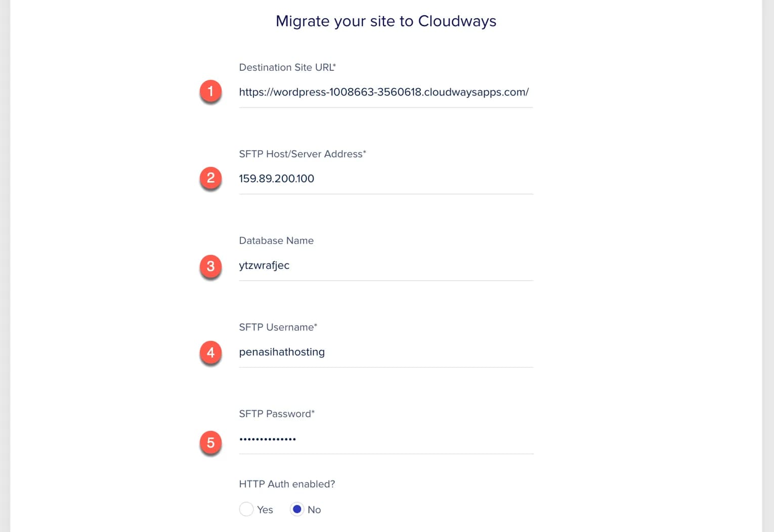Screen dimensions: 774x532
Task: Select No for HTTP Auth enabled
Action: (x=297, y=509)
